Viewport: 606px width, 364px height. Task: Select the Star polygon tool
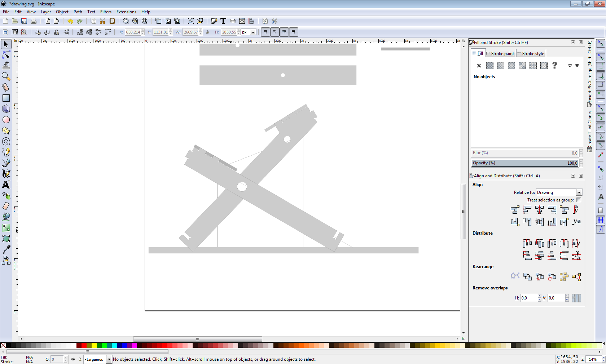click(x=6, y=130)
